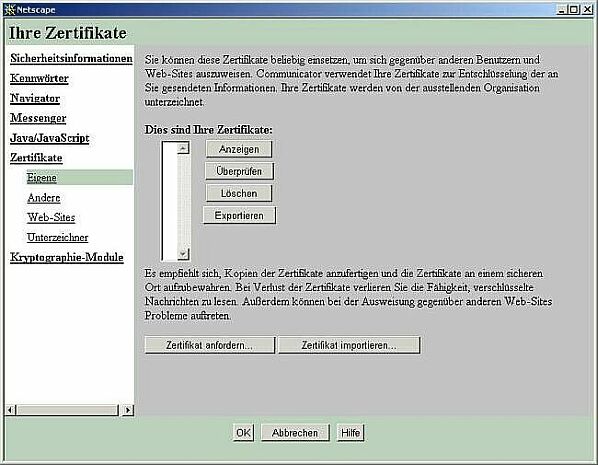
Task: Open the Messenger security settings
Action: (38, 118)
